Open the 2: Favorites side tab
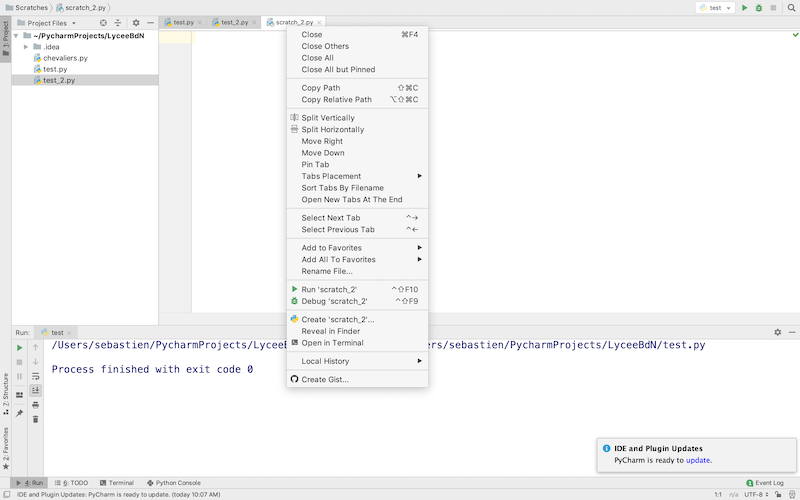The width and height of the screenshot is (800, 500). (6, 448)
